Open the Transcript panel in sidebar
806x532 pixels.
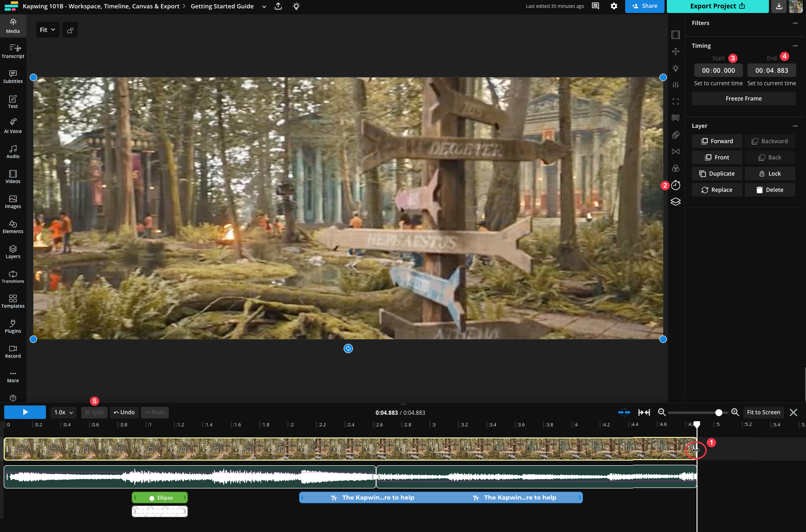(13, 51)
